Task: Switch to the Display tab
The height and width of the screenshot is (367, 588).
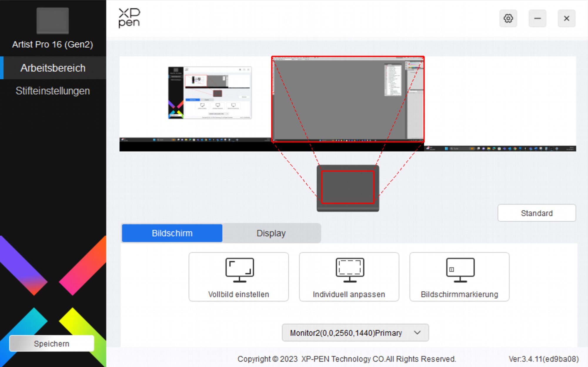Action: (271, 233)
